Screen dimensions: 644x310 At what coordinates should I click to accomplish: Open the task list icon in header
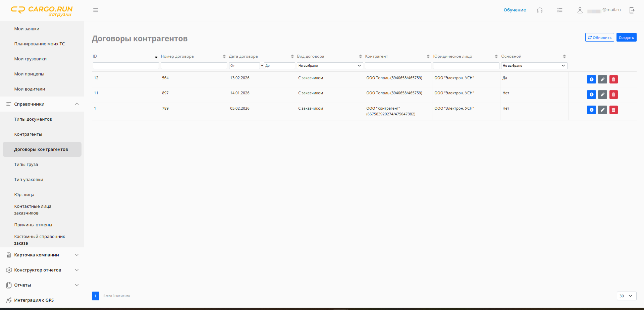pyautogui.click(x=560, y=10)
